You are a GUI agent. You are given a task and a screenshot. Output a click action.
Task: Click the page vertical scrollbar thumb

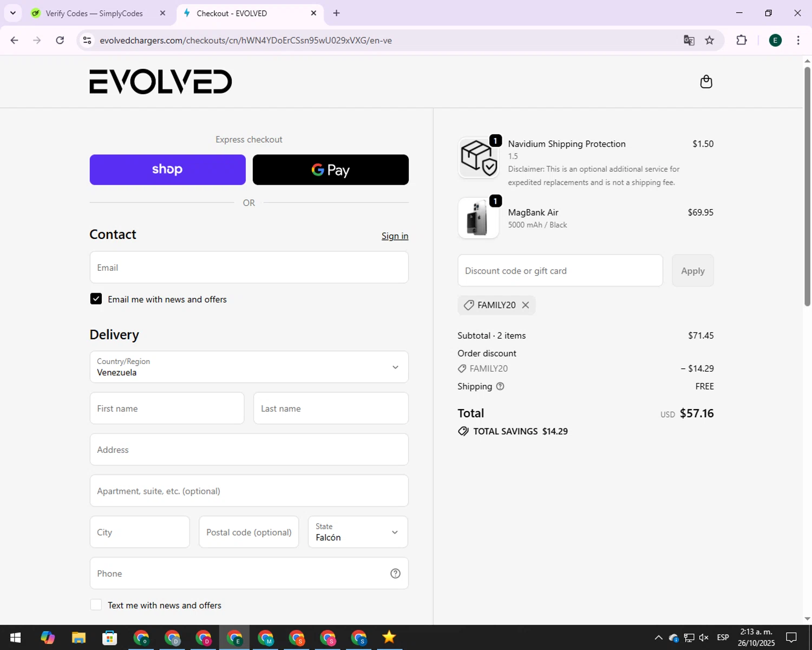point(807,186)
